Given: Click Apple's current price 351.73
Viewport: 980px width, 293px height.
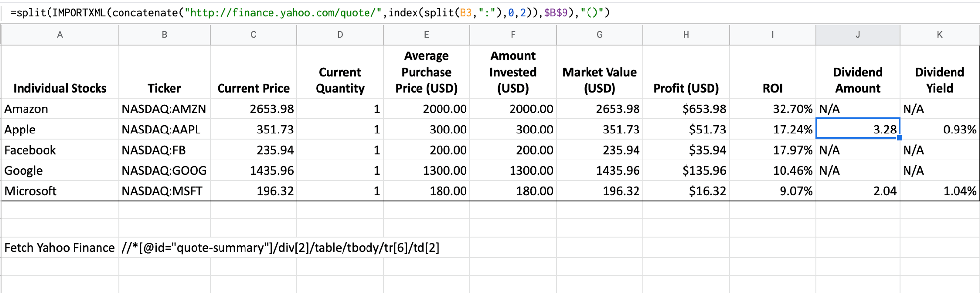Looking at the screenshot, I should 253,129.
